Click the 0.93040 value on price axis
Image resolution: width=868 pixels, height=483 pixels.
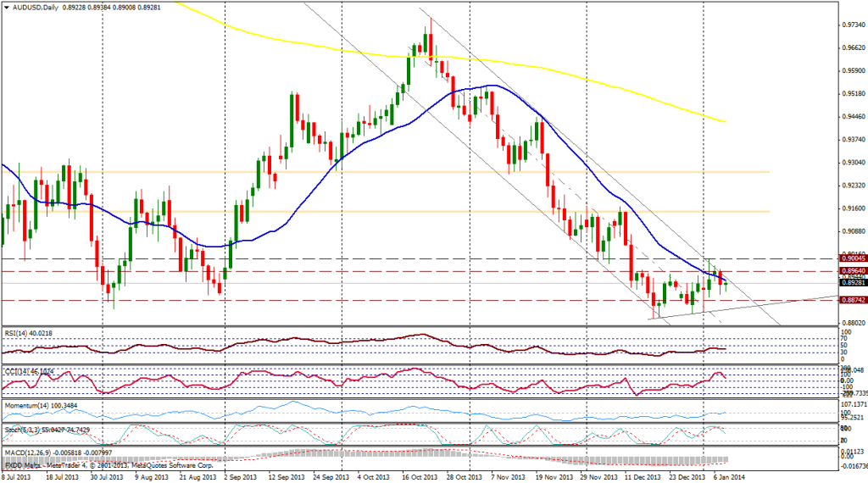(850, 162)
